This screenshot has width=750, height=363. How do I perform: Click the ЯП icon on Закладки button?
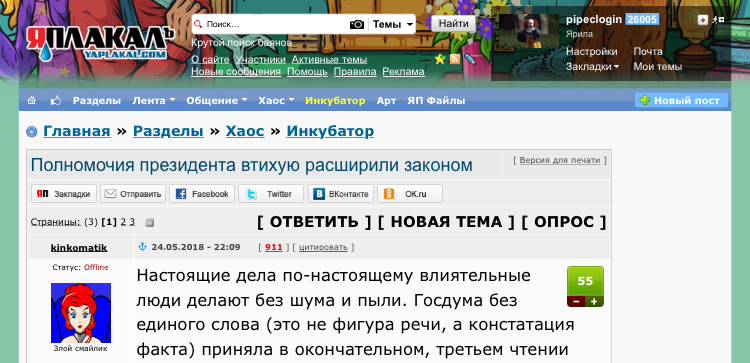42,194
